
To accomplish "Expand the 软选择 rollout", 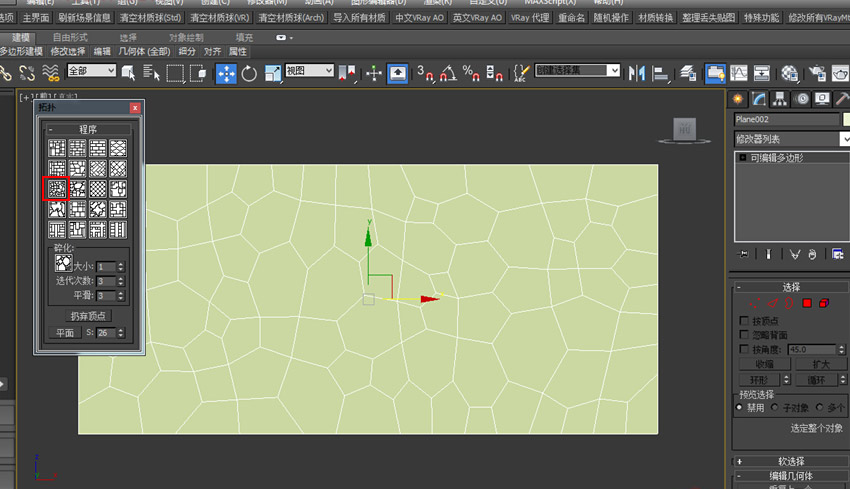I will click(790, 461).
